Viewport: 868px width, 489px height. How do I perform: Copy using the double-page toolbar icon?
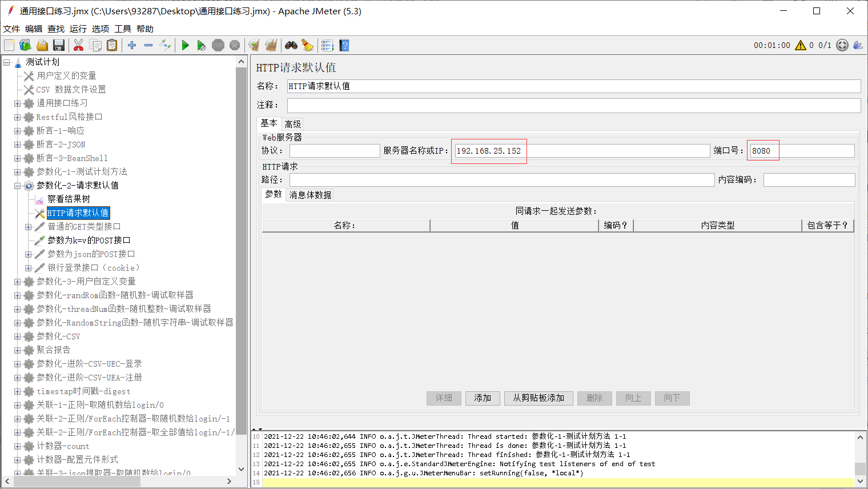click(x=95, y=45)
